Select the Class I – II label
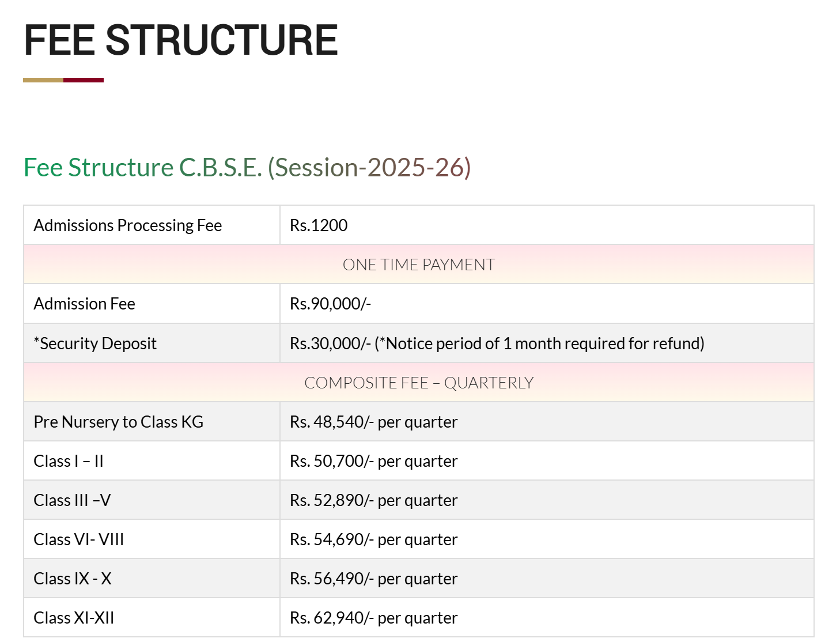The height and width of the screenshot is (642, 840). click(x=68, y=461)
